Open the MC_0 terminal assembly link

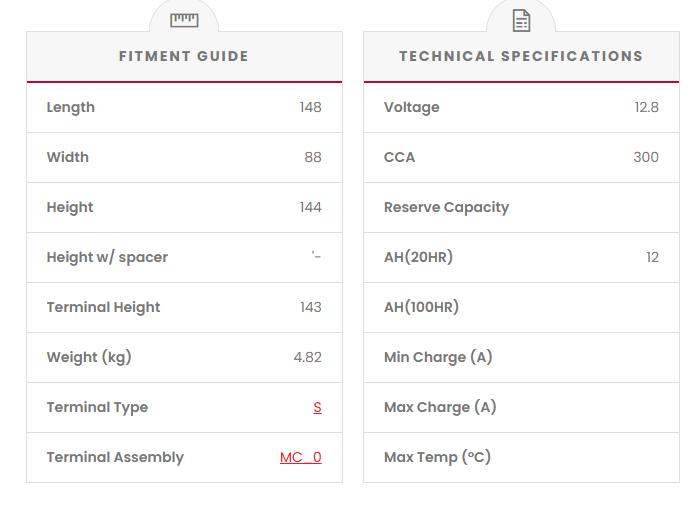click(x=301, y=457)
